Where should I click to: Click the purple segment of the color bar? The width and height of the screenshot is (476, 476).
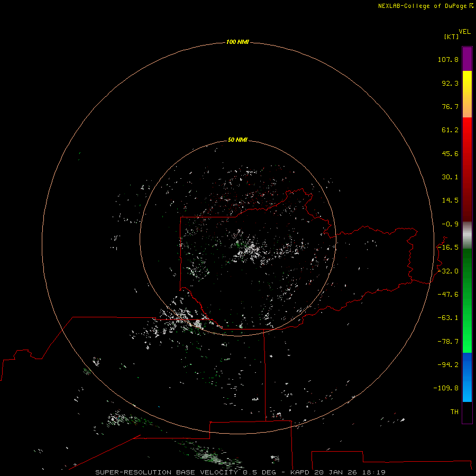pyautogui.click(x=467, y=59)
